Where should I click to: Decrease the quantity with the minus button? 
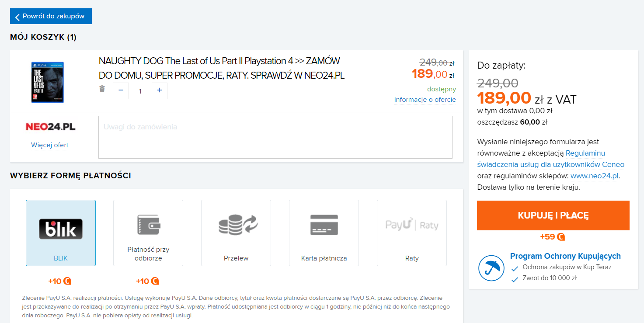(x=121, y=90)
